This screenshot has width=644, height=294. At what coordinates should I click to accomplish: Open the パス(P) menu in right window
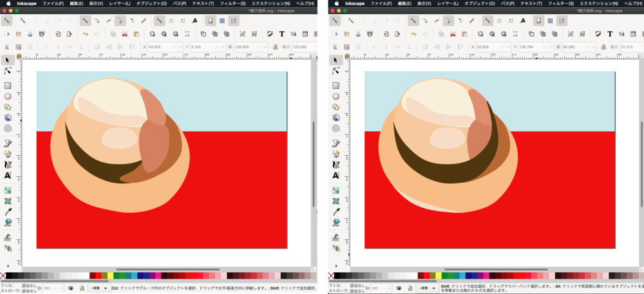click(x=507, y=4)
